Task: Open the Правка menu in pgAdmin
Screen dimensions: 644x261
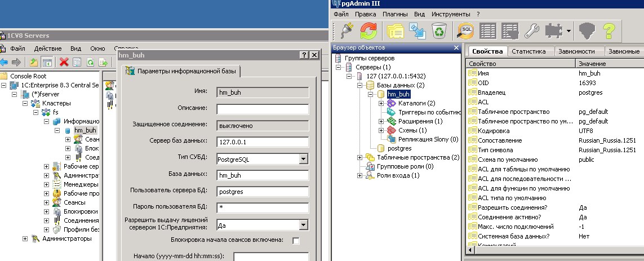Action: [x=365, y=14]
